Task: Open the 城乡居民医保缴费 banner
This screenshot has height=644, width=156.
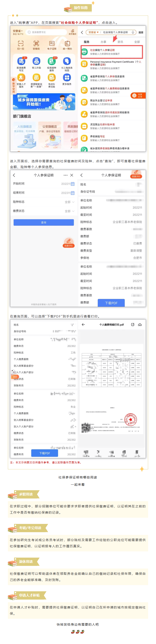Action: pyautogui.click(x=44, y=102)
